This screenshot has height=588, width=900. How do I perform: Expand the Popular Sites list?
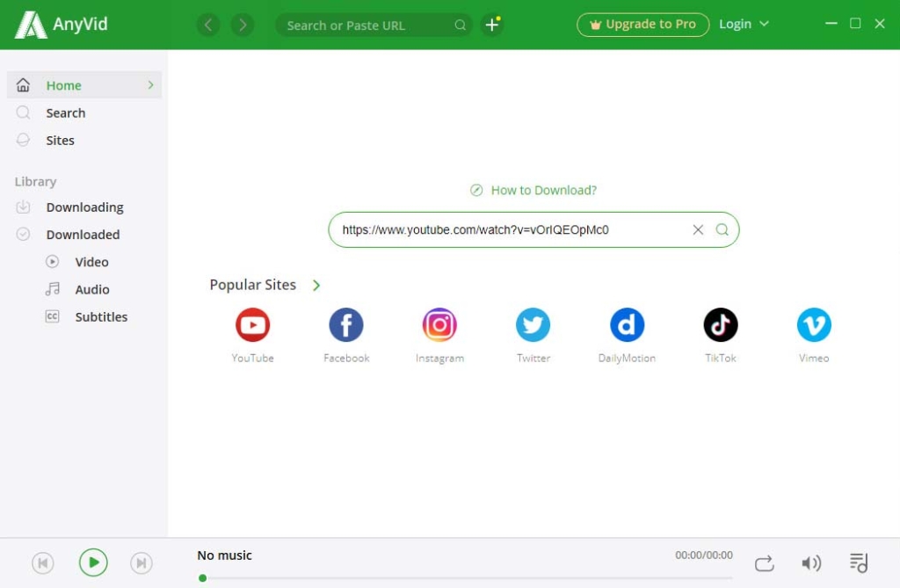tap(316, 285)
